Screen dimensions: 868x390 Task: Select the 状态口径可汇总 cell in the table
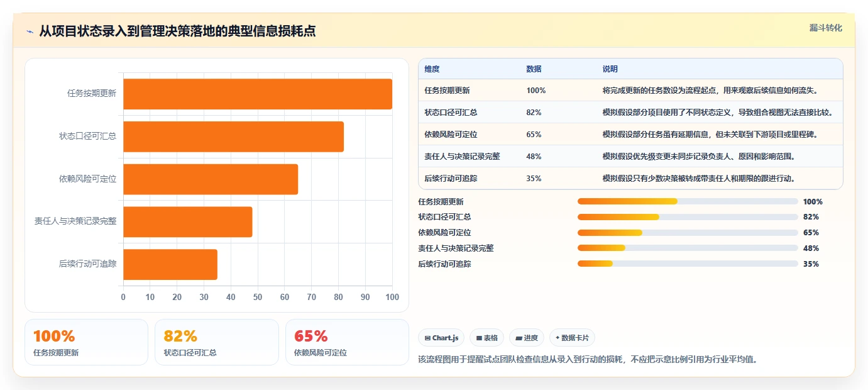[451, 113]
